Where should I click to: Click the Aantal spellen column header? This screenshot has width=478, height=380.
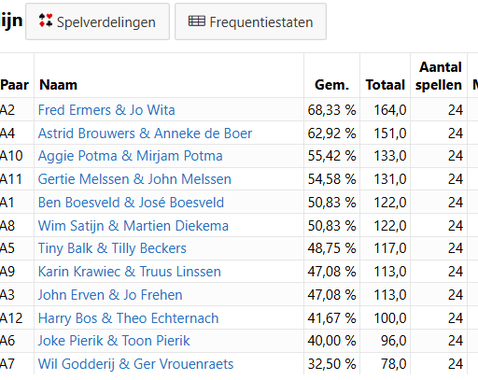click(439, 76)
